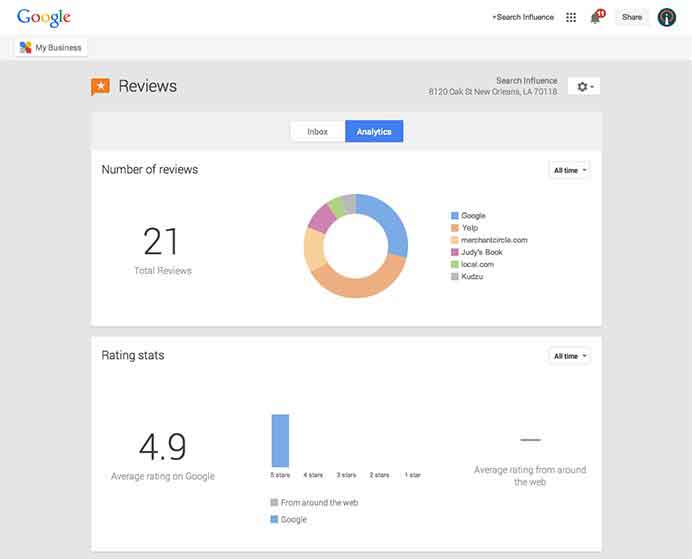Click the 2 stars axis label
The image size is (692, 559).
[380, 475]
